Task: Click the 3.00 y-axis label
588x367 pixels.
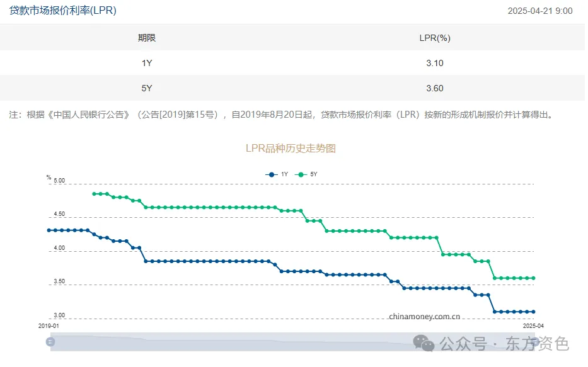Action: coord(59,315)
